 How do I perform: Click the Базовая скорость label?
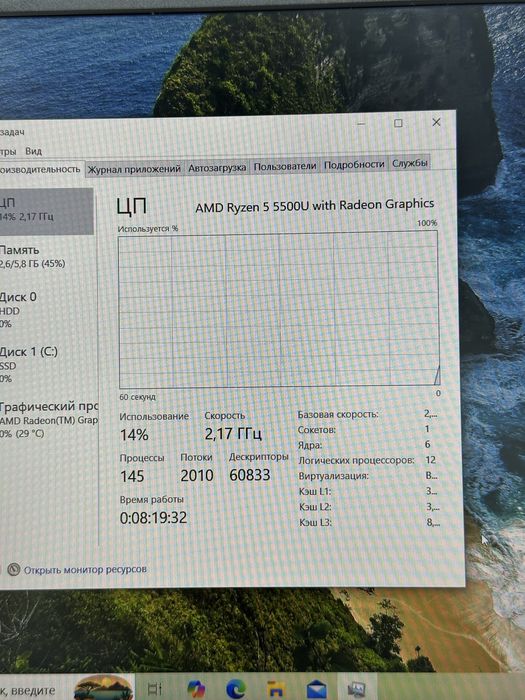[338, 415]
